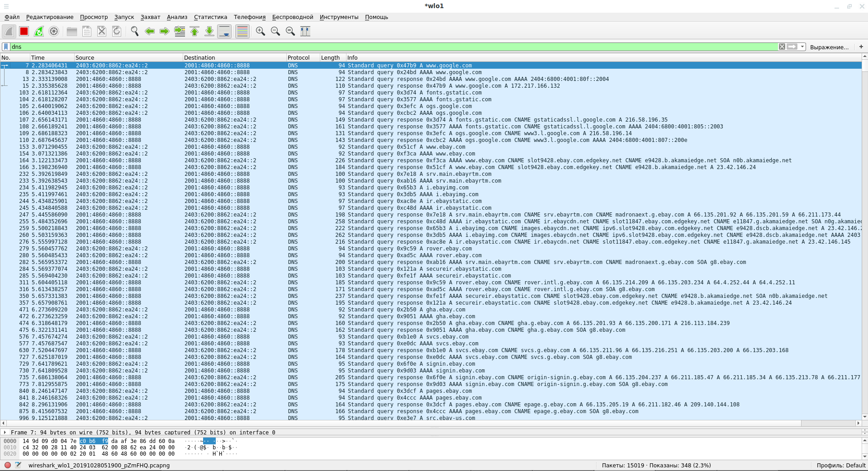Stop the capture with the red square button
Viewport: 868px width, 471px height.
click(24, 31)
